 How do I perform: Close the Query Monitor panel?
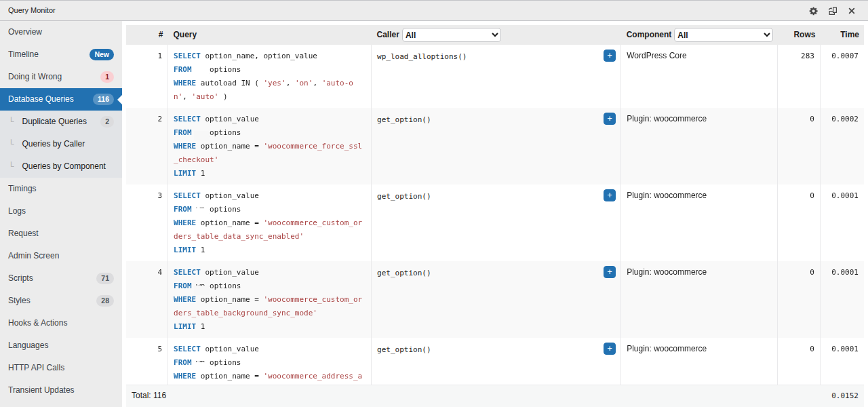click(x=852, y=11)
